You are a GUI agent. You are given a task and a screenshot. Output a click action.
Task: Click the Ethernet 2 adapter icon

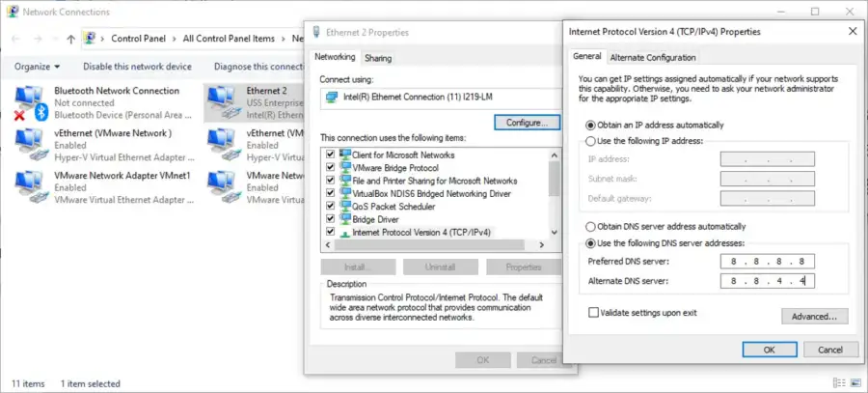click(221, 100)
